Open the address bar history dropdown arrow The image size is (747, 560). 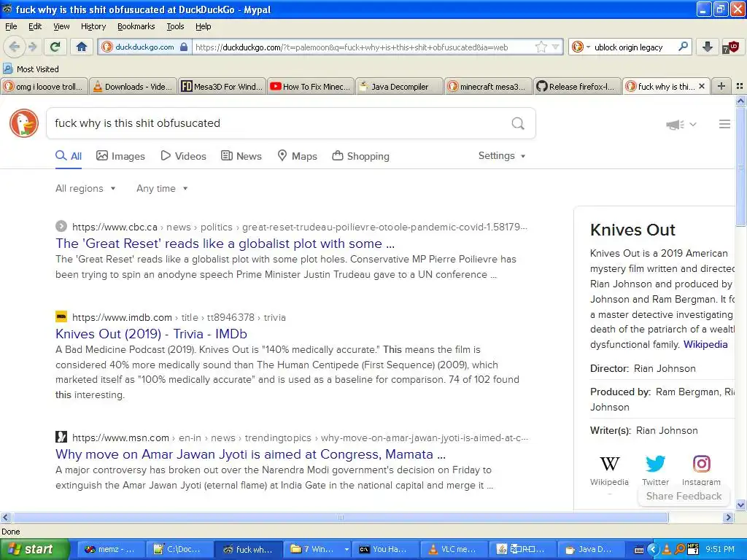click(x=555, y=47)
